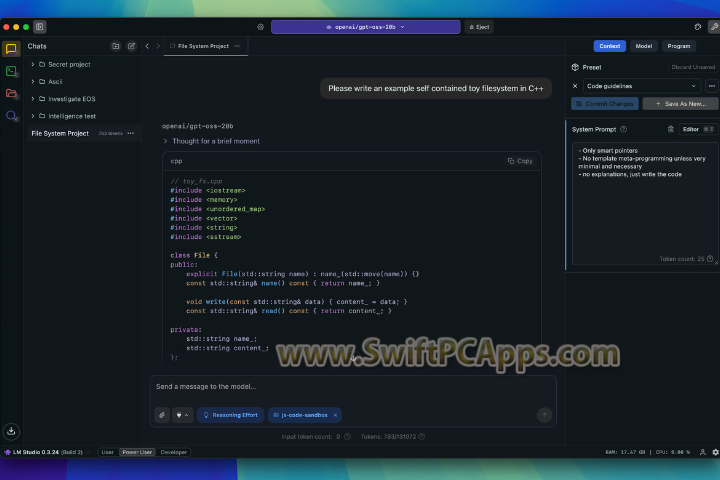Screen dimensions: 720x480
Task: Eject the loaded model
Action: pyautogui.click(x=479, y=27)
